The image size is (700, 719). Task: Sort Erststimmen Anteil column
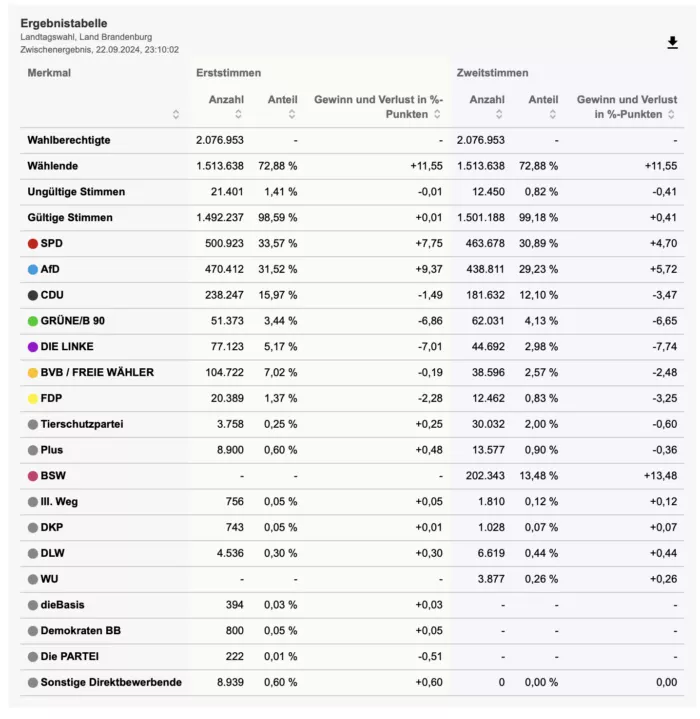point(292,114)
